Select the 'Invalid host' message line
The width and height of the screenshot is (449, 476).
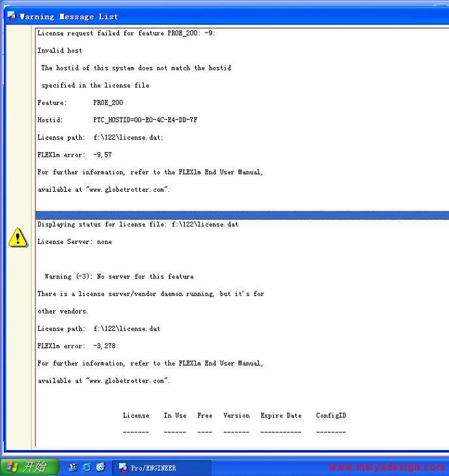tap(60, 50)
